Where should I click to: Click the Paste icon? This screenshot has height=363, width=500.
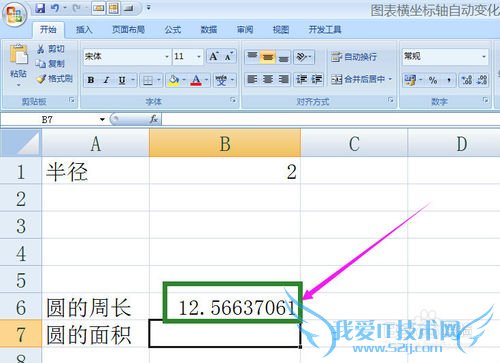click(18, 54)
